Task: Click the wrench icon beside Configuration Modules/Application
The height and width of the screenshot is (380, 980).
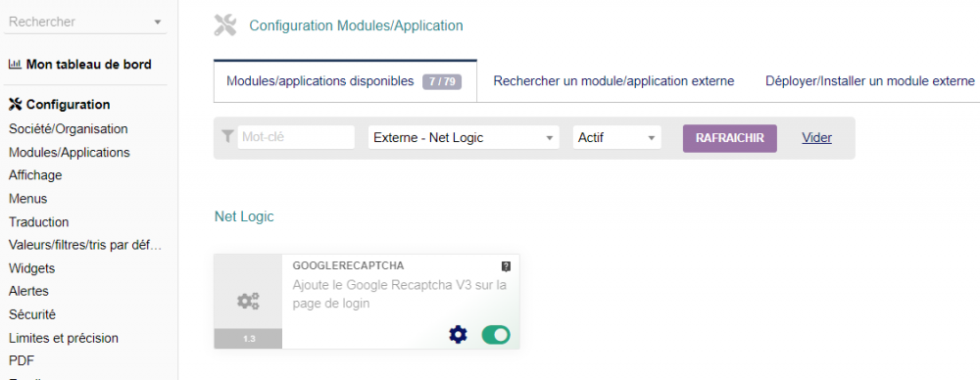Action: [x=225, y=25]
